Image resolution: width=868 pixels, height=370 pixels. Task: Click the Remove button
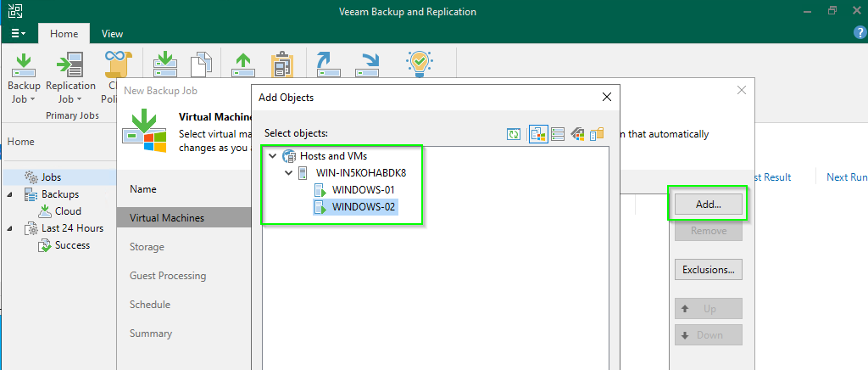(x=708, y=231)
